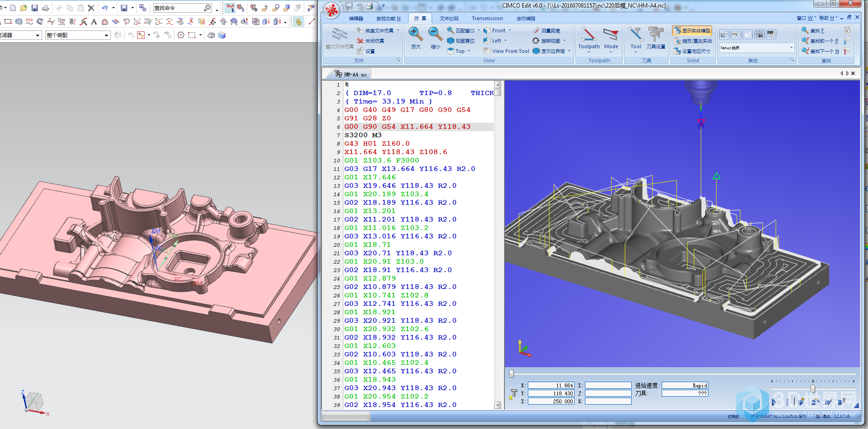Click the 关闭仿真 close simulation icon

click(360, 41)
